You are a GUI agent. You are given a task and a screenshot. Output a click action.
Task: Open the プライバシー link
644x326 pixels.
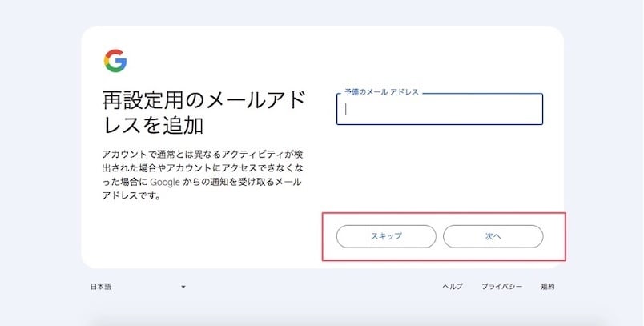click(501, 287)
